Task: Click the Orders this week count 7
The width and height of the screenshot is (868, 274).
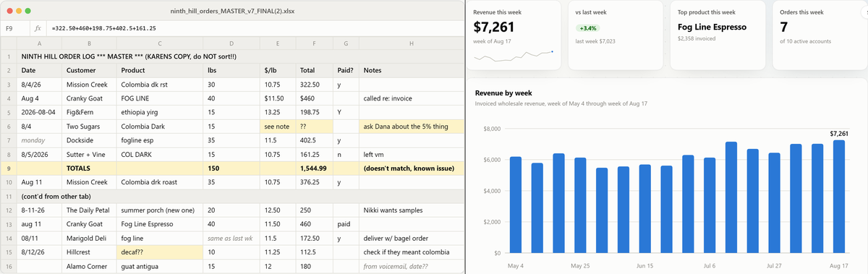Action: pyautogui.click(x=783, y=27)
